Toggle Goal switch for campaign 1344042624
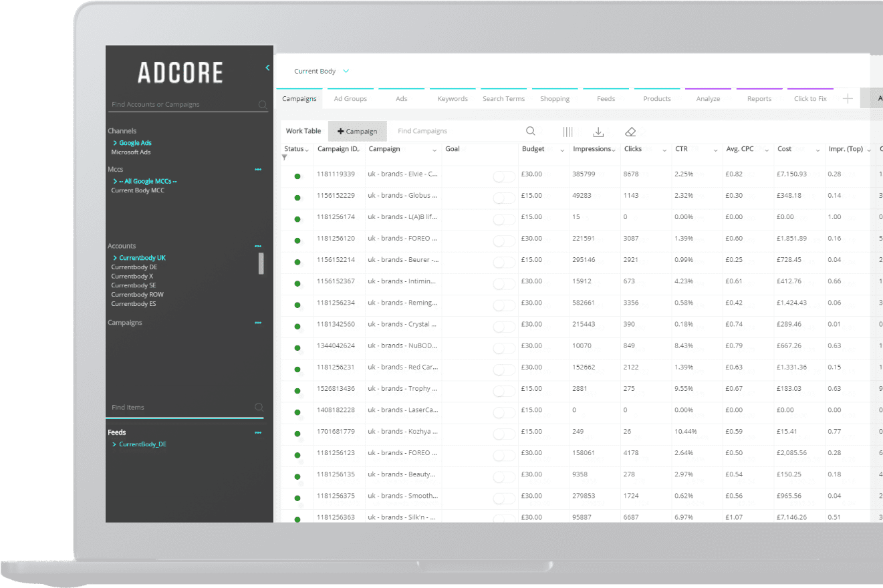883x588 pixels. (504, 348)
